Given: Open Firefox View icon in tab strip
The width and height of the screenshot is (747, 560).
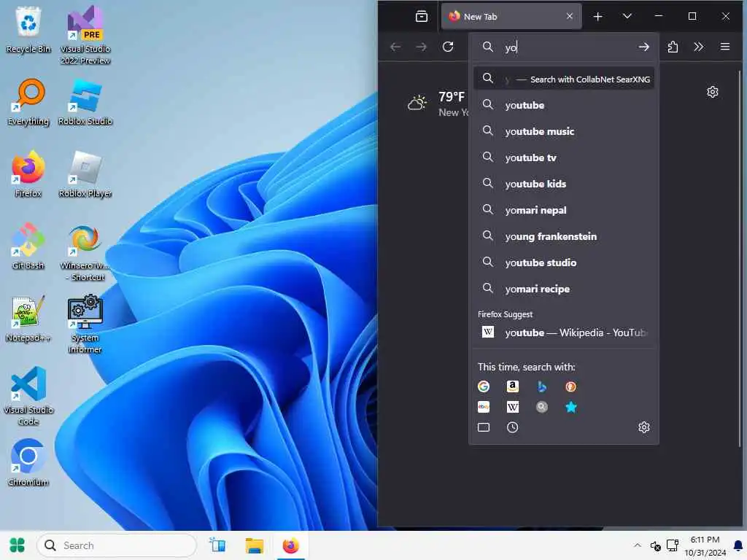Looking at the screenshot, I should click(422, 17).
